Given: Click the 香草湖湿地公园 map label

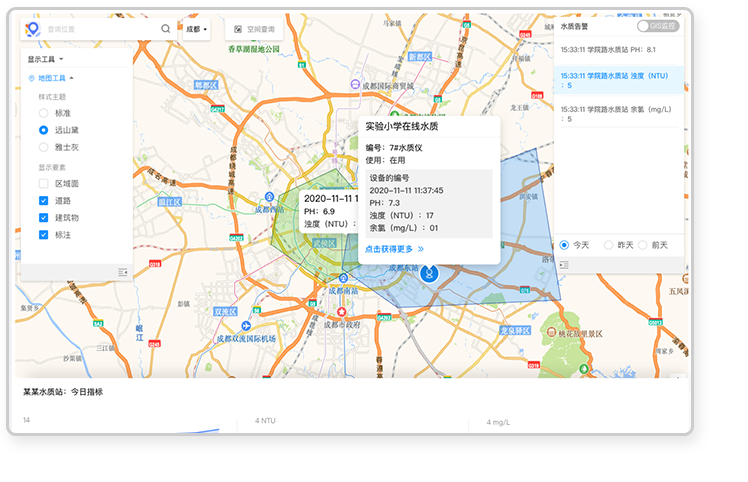Looking at the screenshot, I should click(254, 49).
